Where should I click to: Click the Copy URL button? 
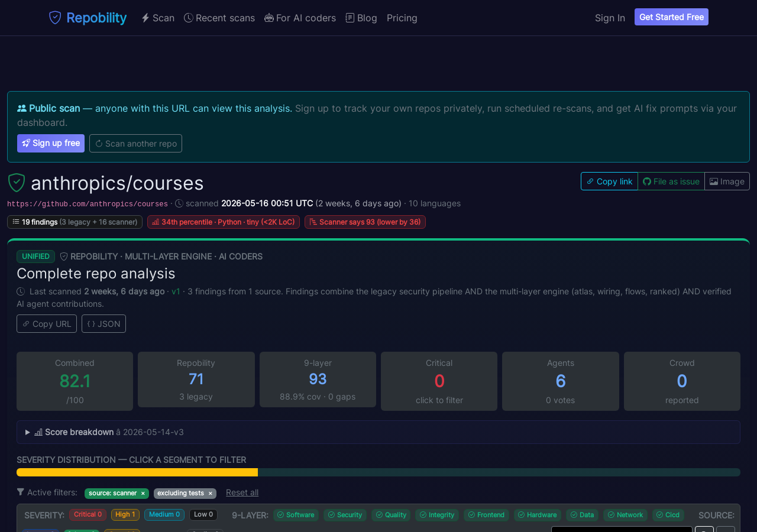pos(47,323)
